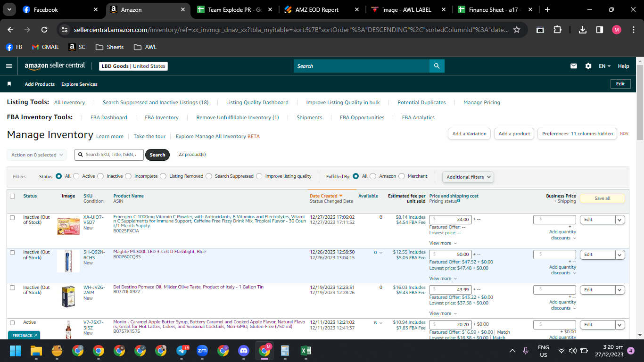Select Incomplete status filter
644x362 pixels.
tap(128, 176)
